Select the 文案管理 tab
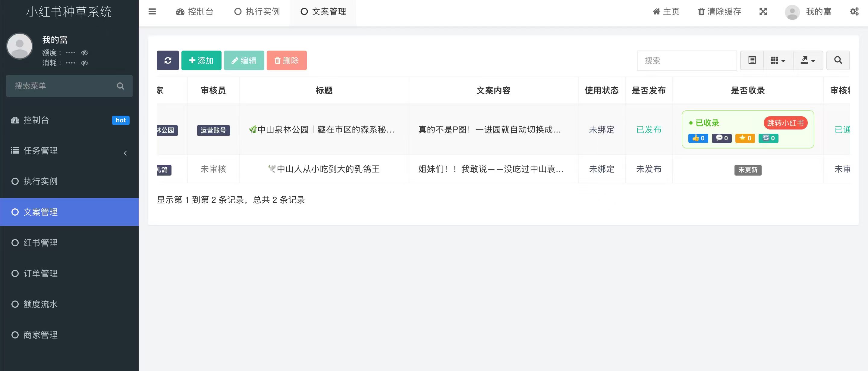868x371 pixels. pos(323,11)
